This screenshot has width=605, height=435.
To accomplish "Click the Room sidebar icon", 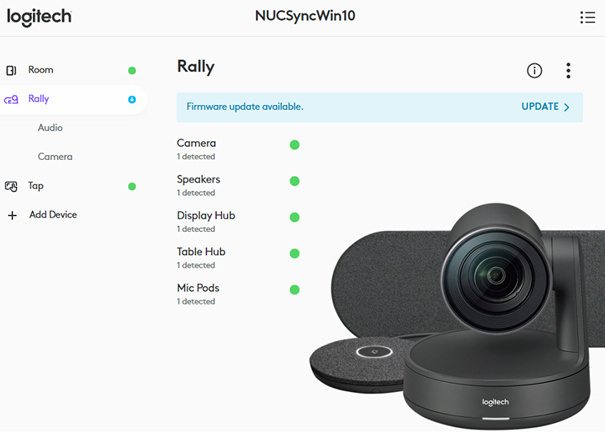I will (x=11, y=70).
